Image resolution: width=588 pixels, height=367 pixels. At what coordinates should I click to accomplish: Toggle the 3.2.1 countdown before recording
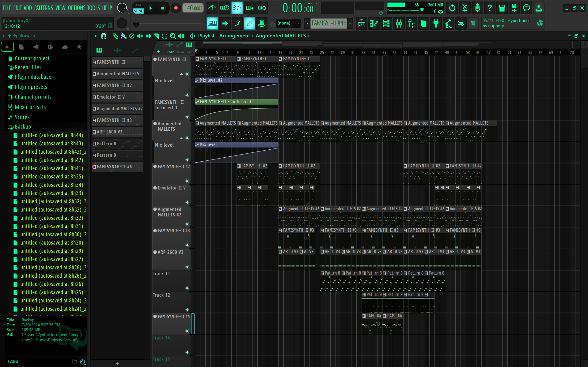pyautogui.click(x=237, y=8)
